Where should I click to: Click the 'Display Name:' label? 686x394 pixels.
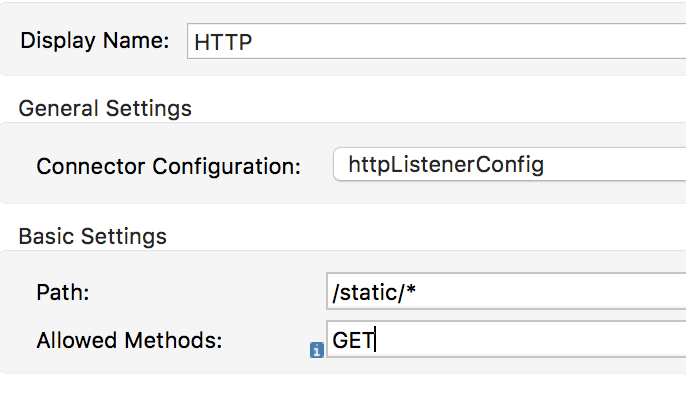click(94, 41)
